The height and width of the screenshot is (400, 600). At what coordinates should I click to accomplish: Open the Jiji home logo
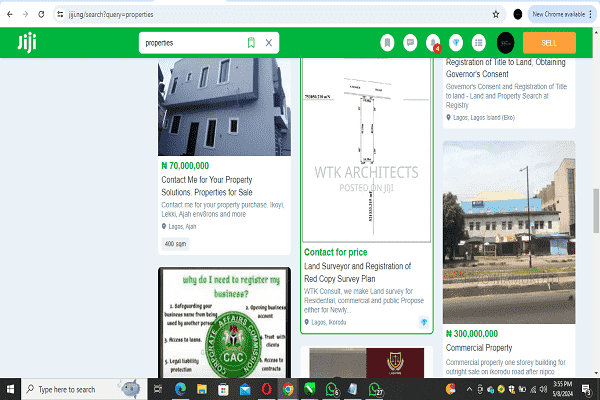(27, 42)
